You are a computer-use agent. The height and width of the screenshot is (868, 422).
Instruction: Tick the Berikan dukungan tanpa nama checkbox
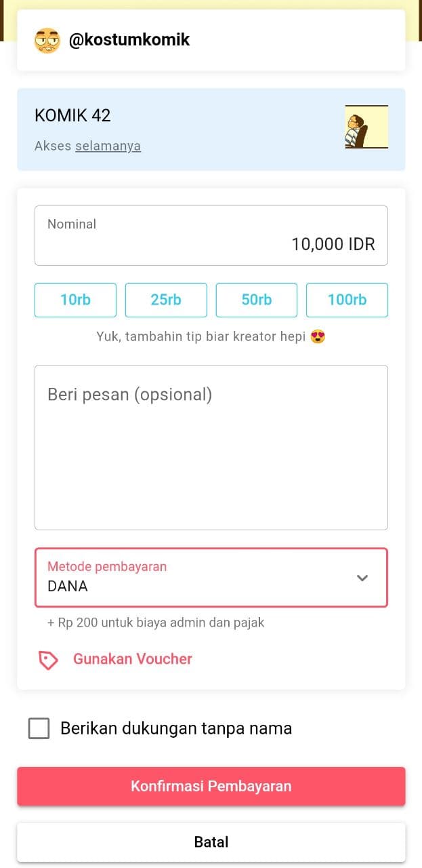39,729
